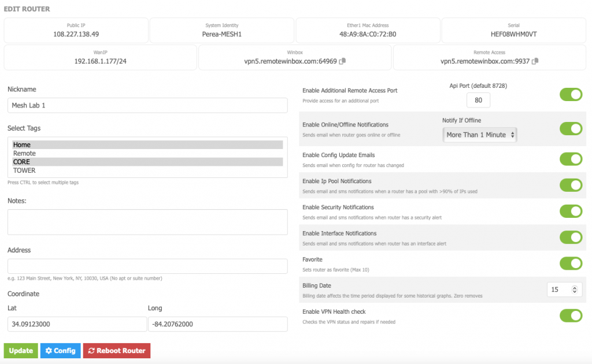Copy the Remote Access address using copy icon
This screenshot has height=364, width=592.
(535, 61)
